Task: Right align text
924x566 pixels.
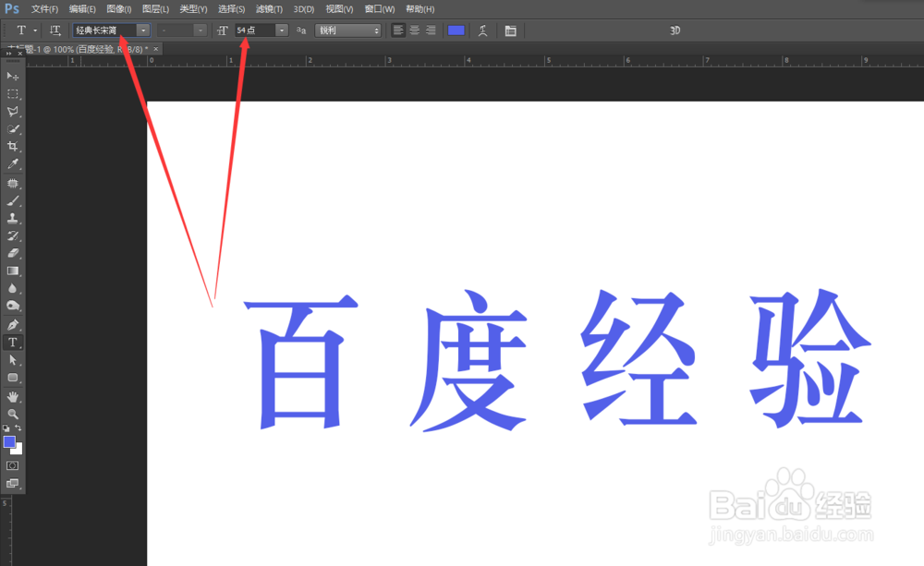Action: pos(431,30)
